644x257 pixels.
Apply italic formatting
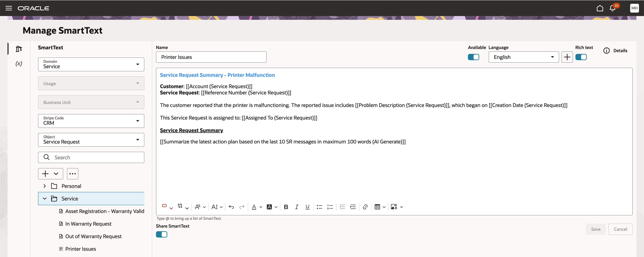[x=297, y=207]
